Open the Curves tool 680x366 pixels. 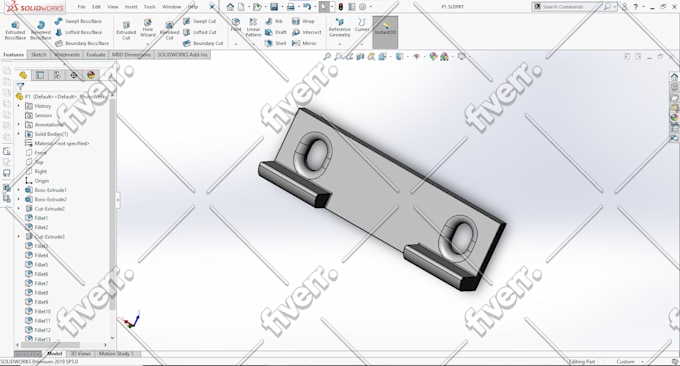click(x=362, y=25)
